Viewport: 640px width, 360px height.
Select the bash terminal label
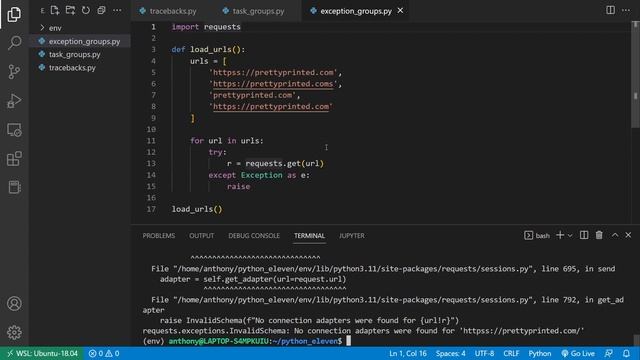pos(537,236)
